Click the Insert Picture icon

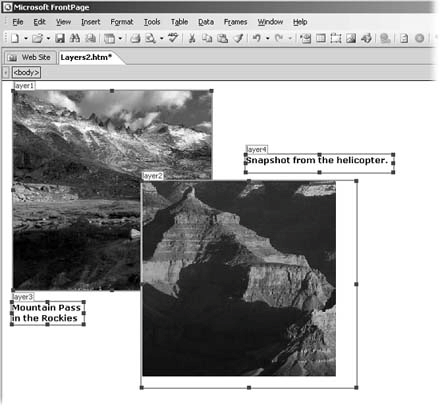coord(351,38)
